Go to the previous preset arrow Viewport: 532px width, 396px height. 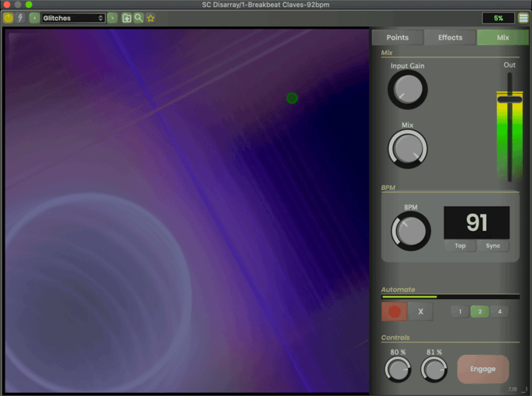pyautogui.click(x=34, y=18)
